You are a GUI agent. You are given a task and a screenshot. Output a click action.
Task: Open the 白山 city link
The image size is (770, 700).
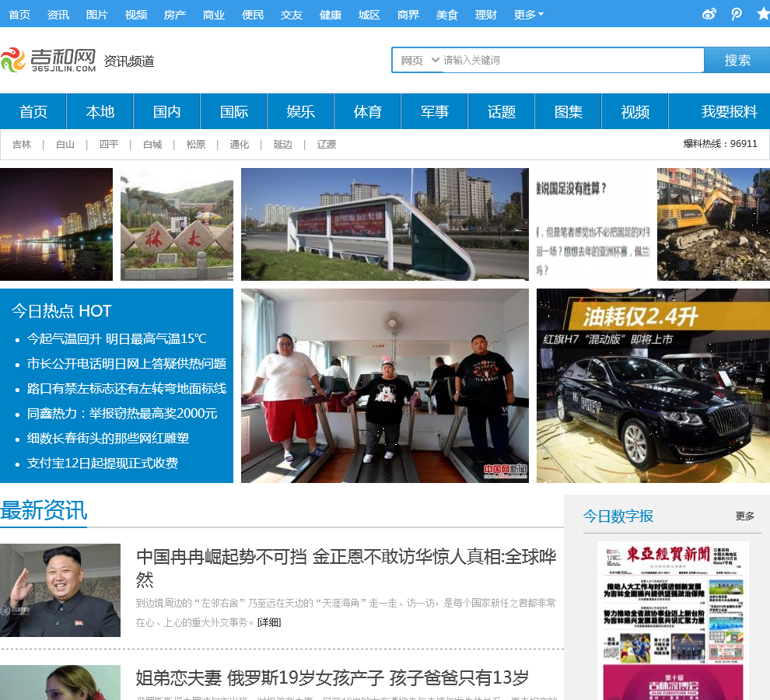pos(65,145)
